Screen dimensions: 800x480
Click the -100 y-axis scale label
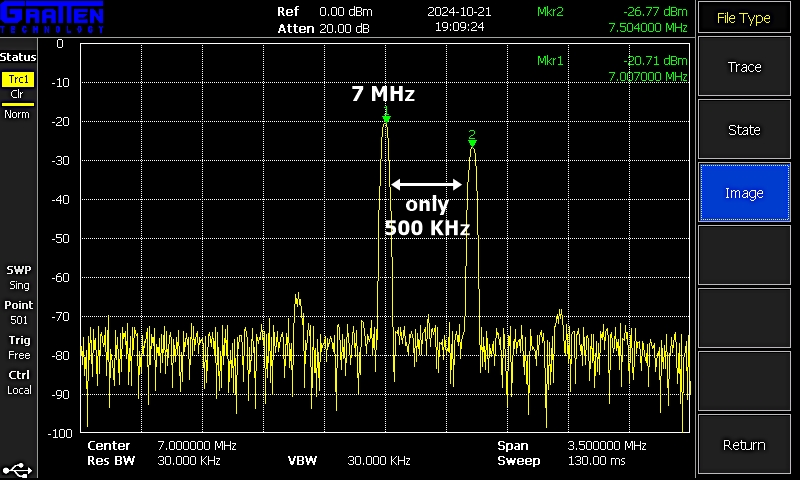(x=60, y=433)
